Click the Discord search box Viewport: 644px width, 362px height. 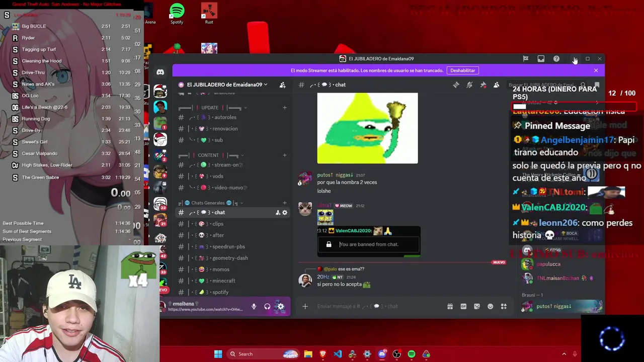click(x=546, y=85)
